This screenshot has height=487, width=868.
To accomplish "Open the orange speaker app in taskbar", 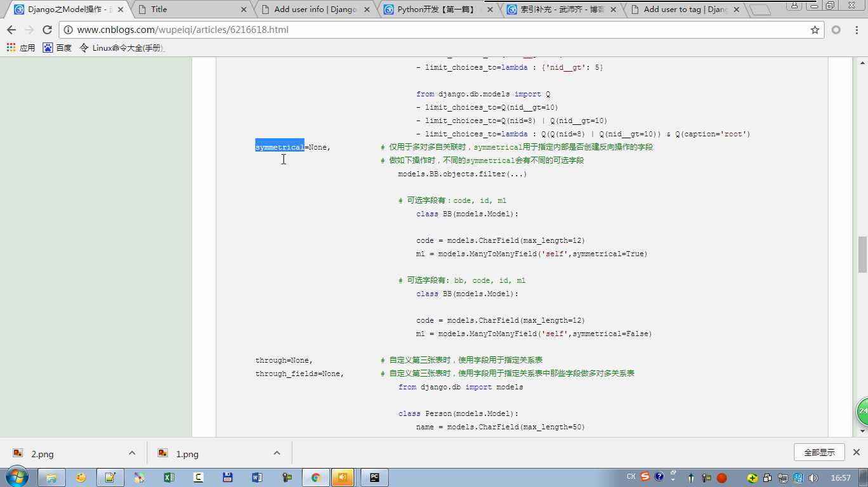I will pos(343,477).
